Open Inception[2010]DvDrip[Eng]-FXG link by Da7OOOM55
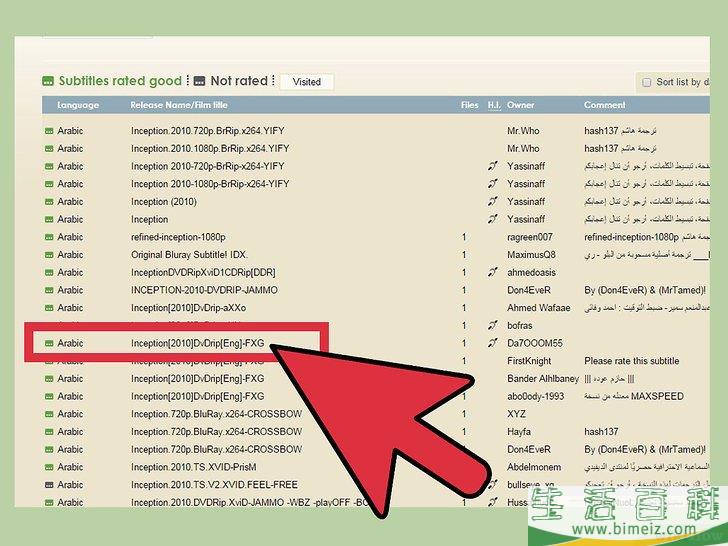 pyautogui.click(x=198, y=343)
